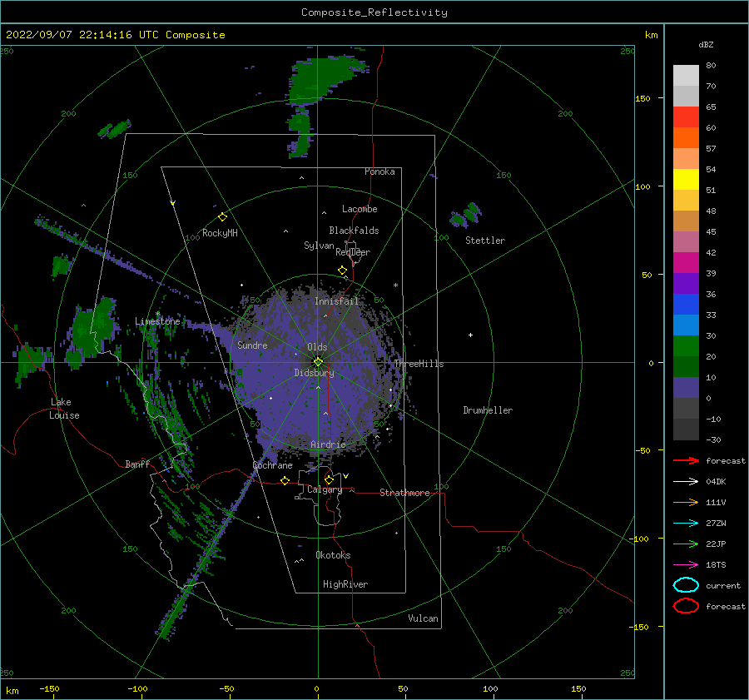Select the Cochrane label
The image size is (749, 700).
(x=272, y=465)
